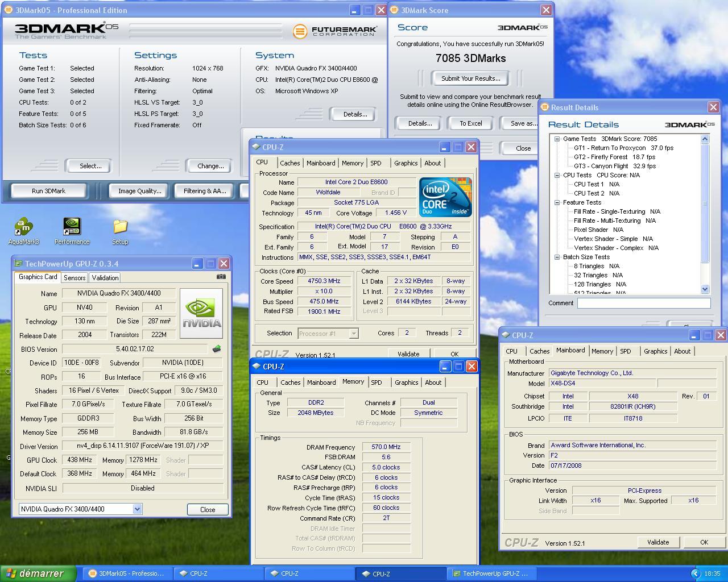Click Validate in top CPU-Z window
The height and width of the screenshot is (582, 728).
point(408,354)
